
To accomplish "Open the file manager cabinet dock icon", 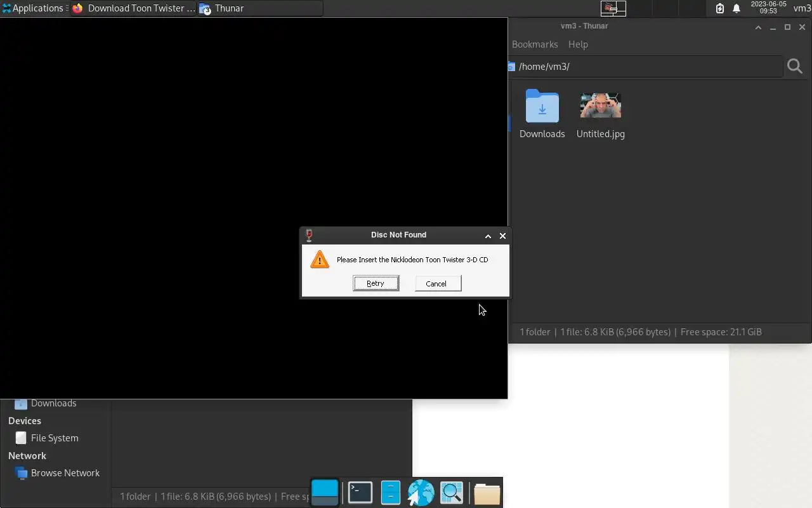I will tap(390, 493).
